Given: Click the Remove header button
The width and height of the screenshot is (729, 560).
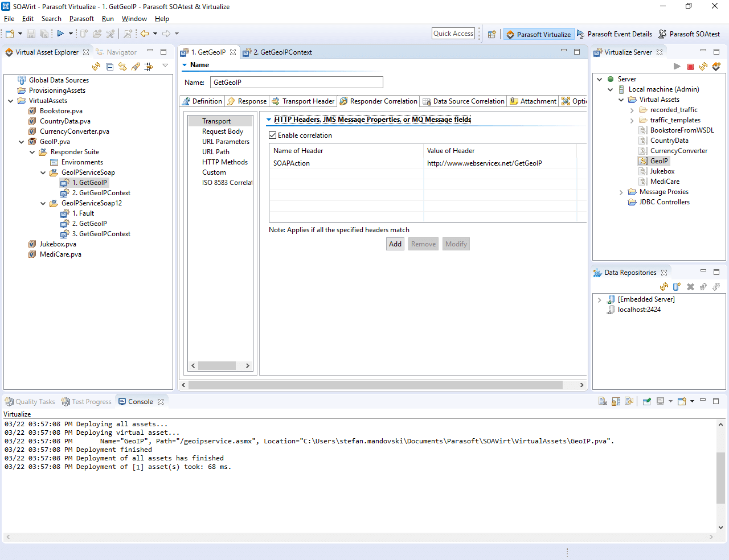Looking at the screenshot, I should click(x=423, y=244).
